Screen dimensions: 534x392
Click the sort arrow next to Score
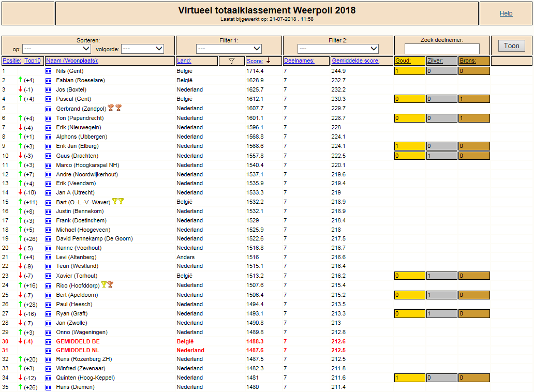click(x=269, y=61)
